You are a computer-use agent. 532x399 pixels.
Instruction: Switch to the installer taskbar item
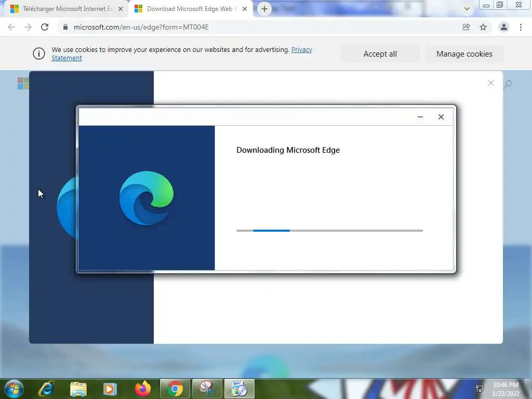tap(239, 389)
